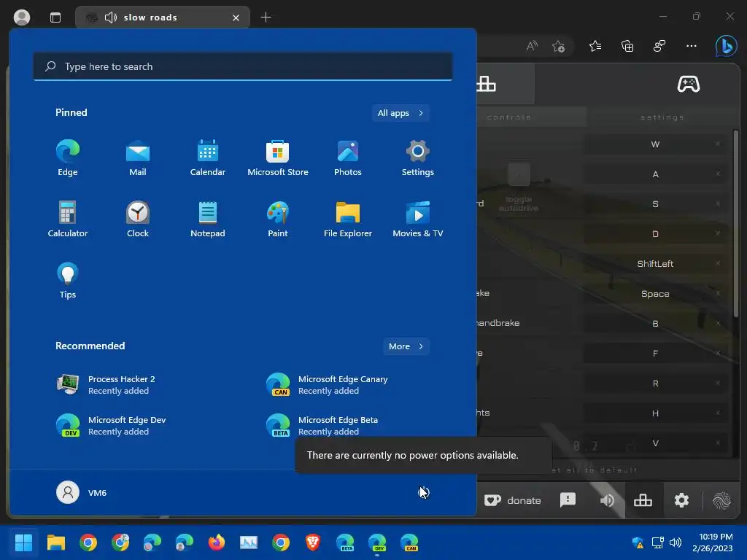This screenshot has height=560, width=747.
Task: Open Paint from pinned apps
Action: pos(278,219)
